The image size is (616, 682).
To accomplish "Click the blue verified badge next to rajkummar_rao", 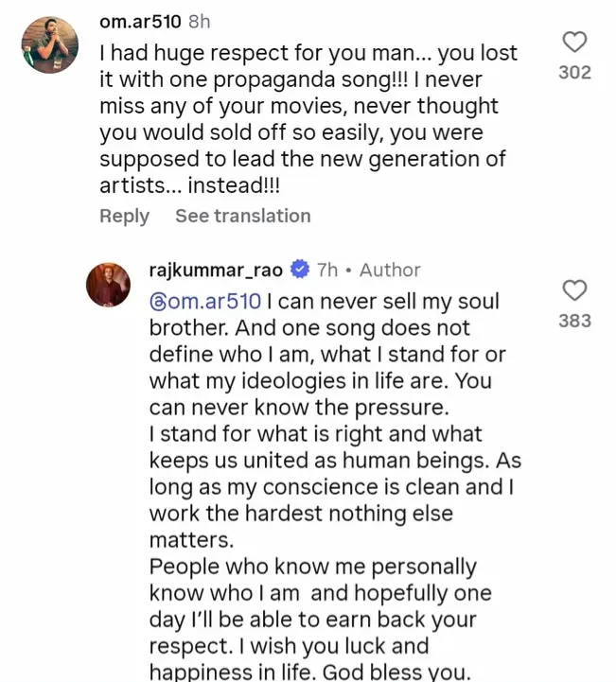I will (300, 270).
